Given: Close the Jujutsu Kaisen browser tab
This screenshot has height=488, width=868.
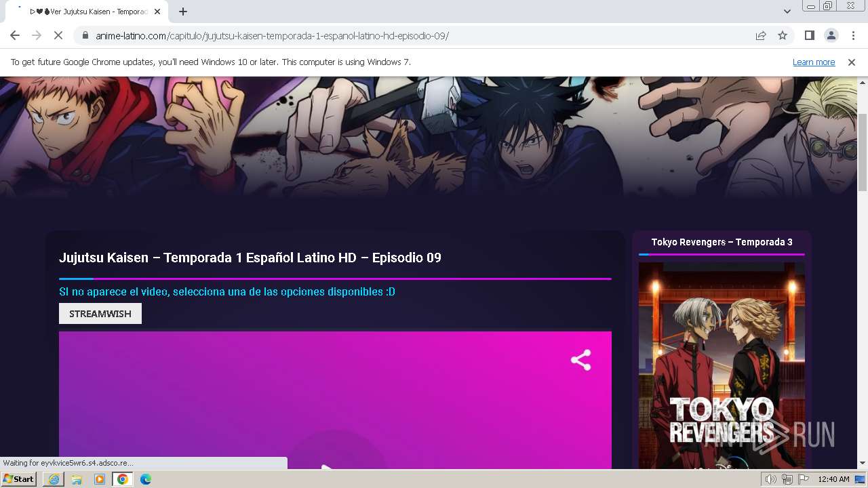Looking at the screenshot, I should point(157,12).
